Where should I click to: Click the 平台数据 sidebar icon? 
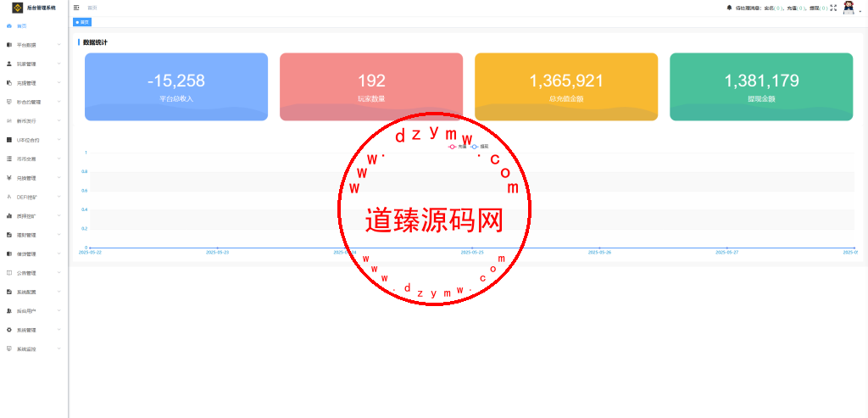click(x=8, y=45)
